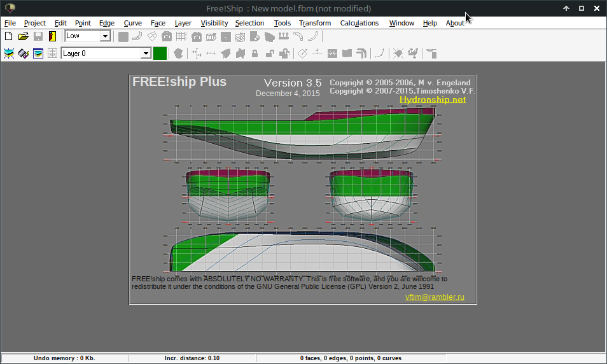Click the unlock-all double padlock icon
Screen dimensions: 607x364
click(x=284, y=53)
